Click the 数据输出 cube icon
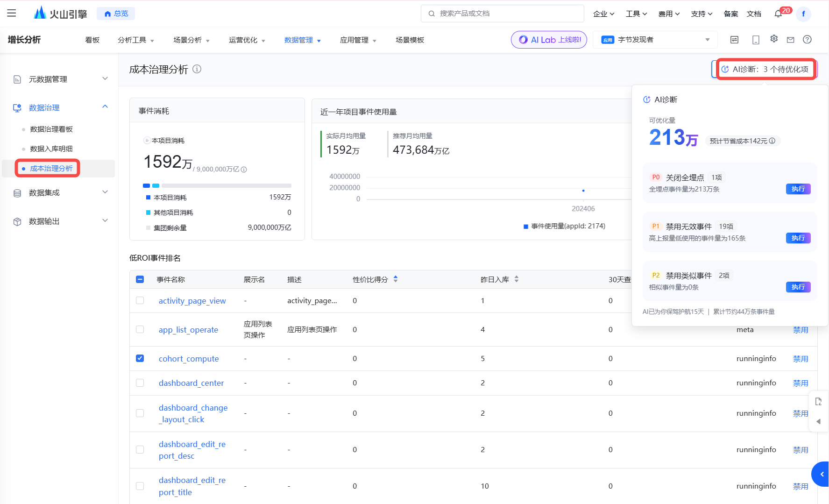Viewport: 829px width, 504px height. pyautogui.click(x=17, y=221)
